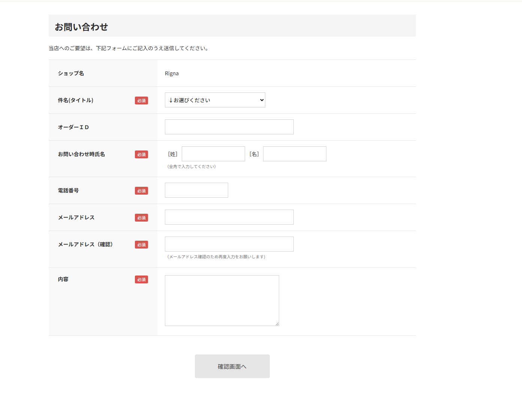Click the （全角で入力してください） hint text
The image size is (522, 420).
tap(191, 167)
